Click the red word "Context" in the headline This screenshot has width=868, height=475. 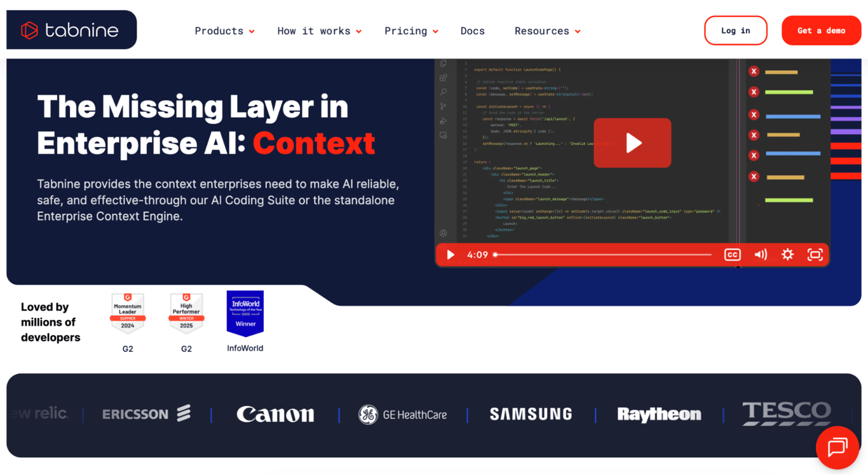click(x=314, y=143)
